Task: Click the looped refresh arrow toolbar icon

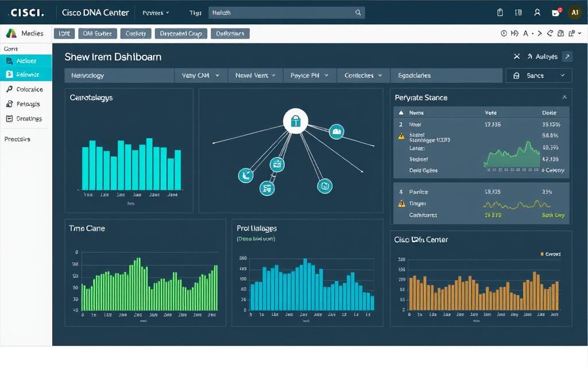Action: click(550, 33)
